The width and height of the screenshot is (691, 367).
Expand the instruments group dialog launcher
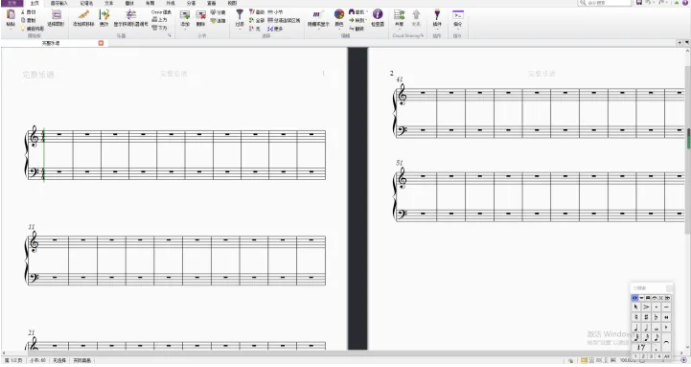pyautogui.click(x=169, y=35)
